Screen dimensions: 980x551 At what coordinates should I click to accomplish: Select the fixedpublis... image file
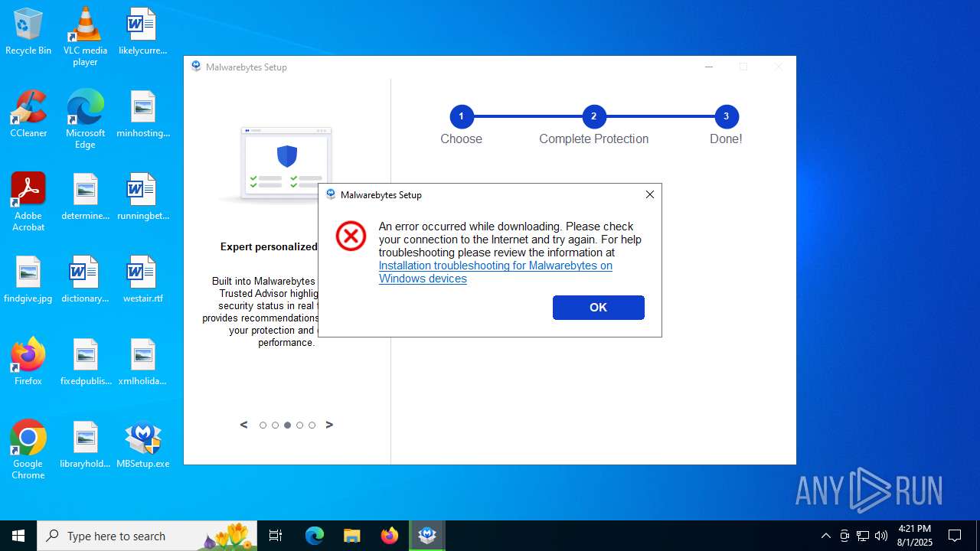[85, 362]
